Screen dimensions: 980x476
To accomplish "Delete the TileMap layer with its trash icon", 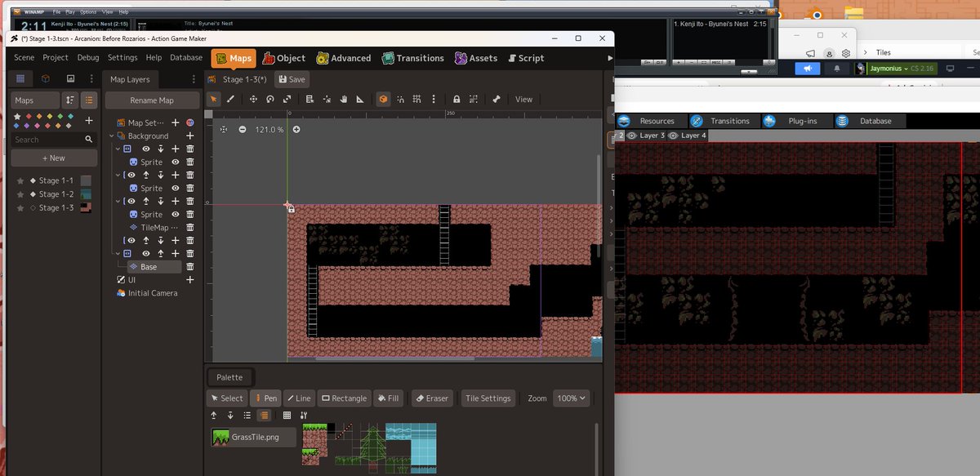I will 189,228.
